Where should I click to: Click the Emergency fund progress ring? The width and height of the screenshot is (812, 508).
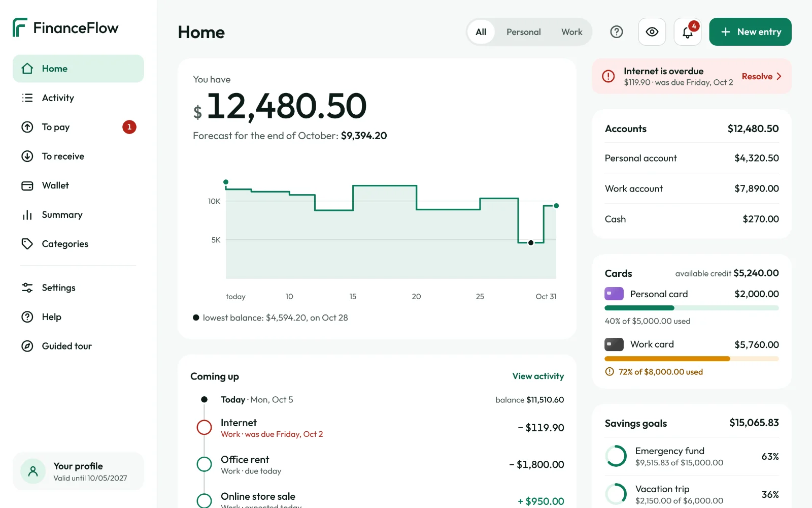(x=616, y=456)
